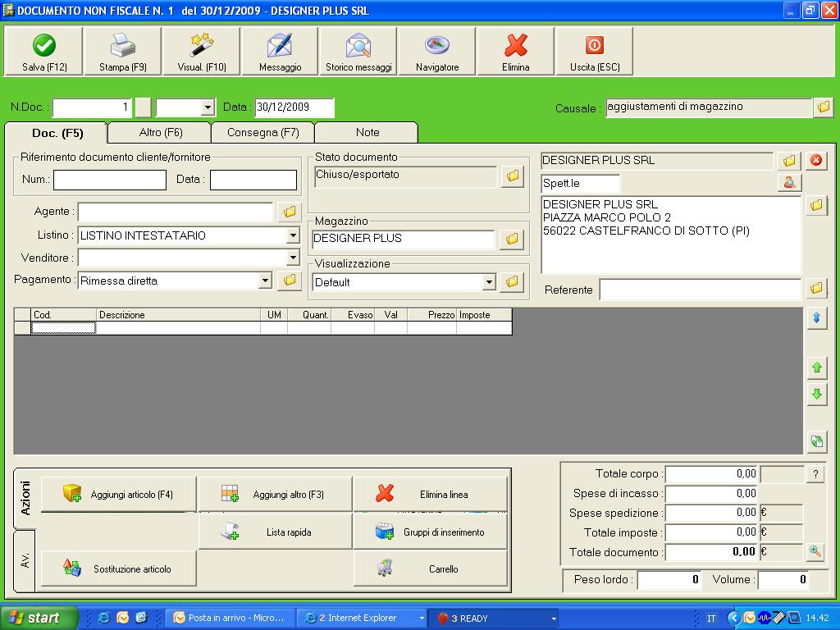
Task: Click the Spese spedizione field
Action: [x=711, y=513]
